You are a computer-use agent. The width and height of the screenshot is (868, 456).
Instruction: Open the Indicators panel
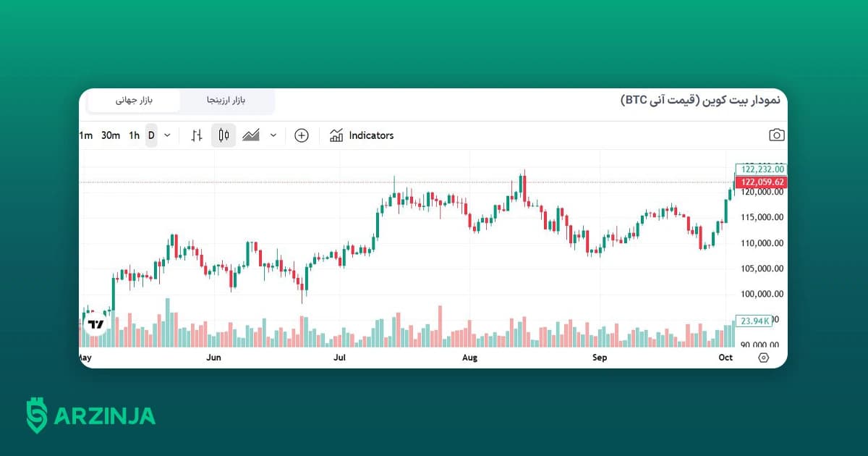(x=362, y=135)
